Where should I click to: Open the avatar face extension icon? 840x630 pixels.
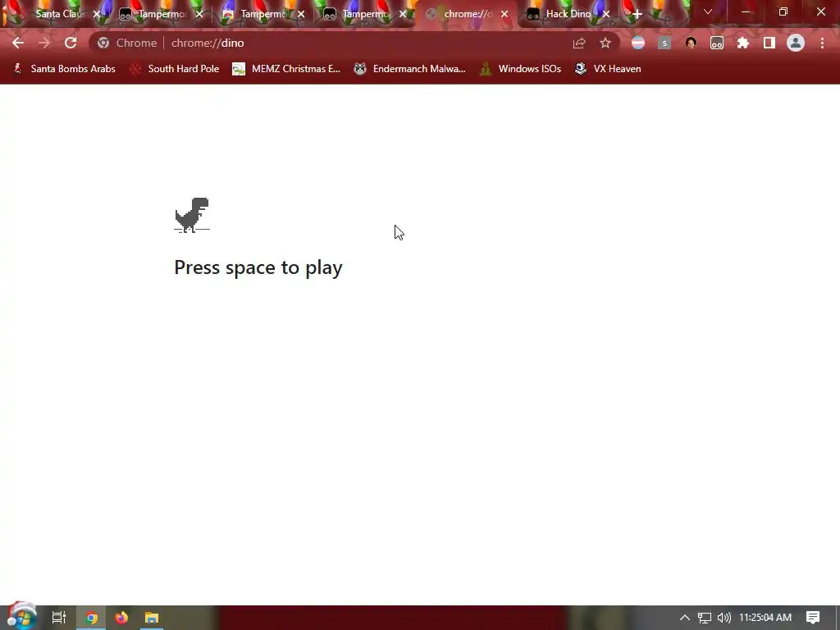click(x=691, y=43)
